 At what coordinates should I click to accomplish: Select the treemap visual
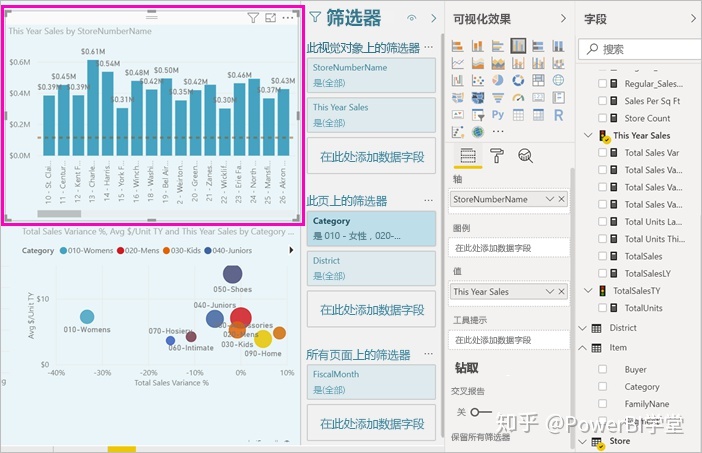click(x=538, y=81)
